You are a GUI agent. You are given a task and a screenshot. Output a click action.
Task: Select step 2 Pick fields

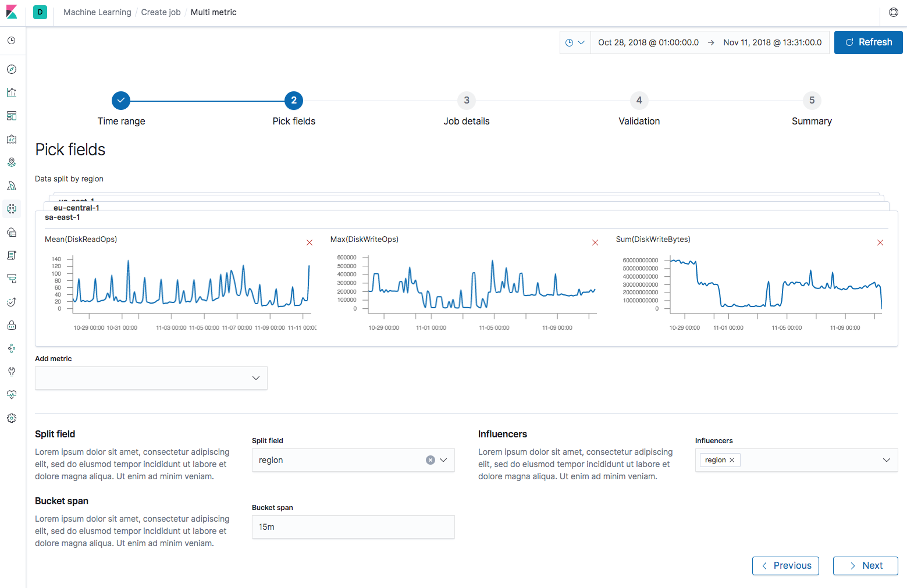[294, 101]
